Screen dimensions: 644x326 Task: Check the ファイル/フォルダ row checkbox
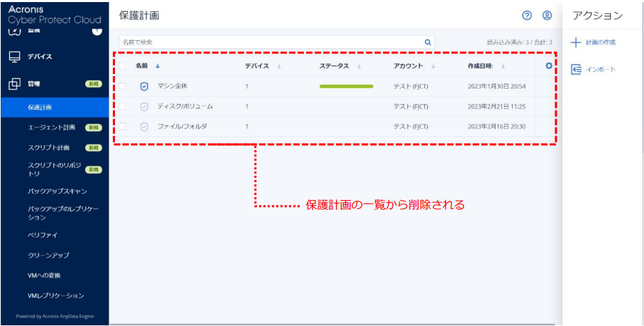coord(123,127)
